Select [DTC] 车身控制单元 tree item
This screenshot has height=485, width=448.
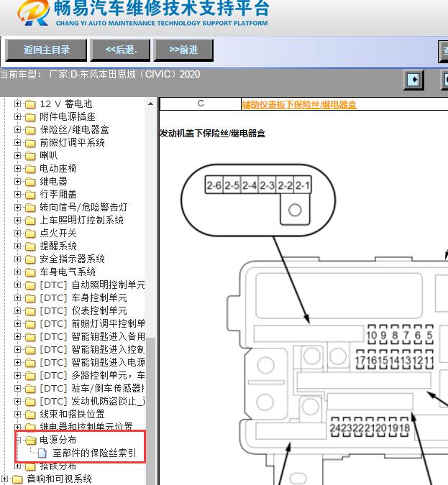pos(83,298)
